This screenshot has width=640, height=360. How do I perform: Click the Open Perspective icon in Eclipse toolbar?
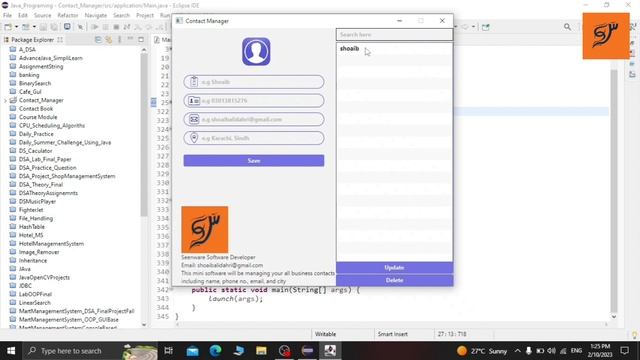pos(485,27)
